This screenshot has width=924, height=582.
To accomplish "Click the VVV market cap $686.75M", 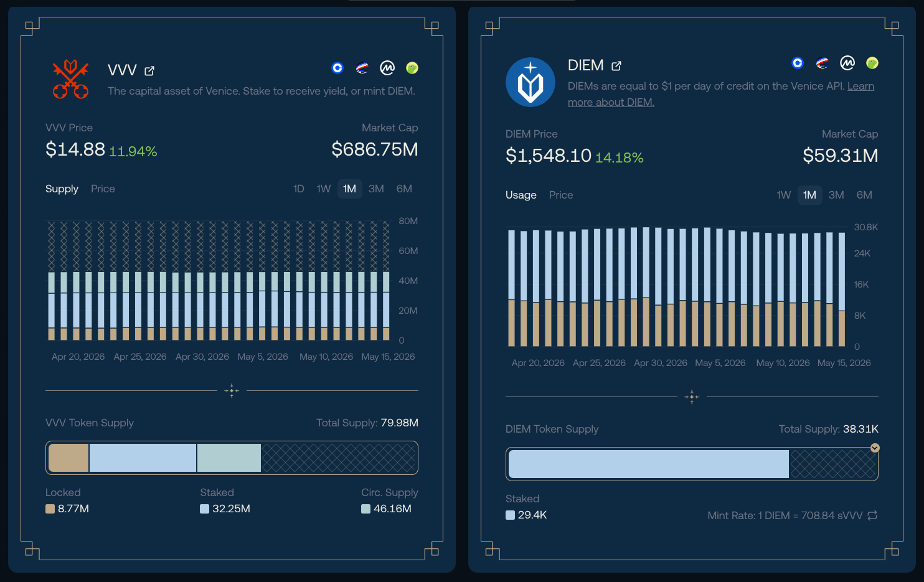I will coord(375,149).
